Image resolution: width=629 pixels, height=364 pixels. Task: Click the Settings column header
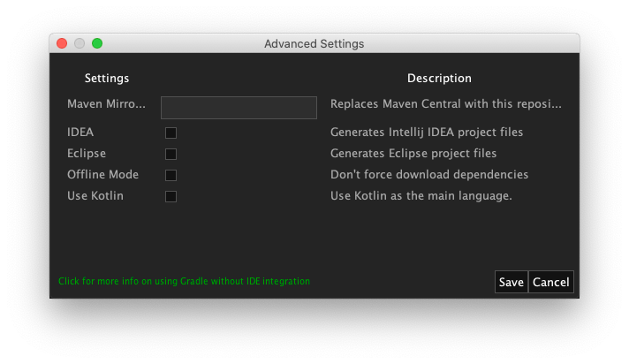click(x=107, y=79)
